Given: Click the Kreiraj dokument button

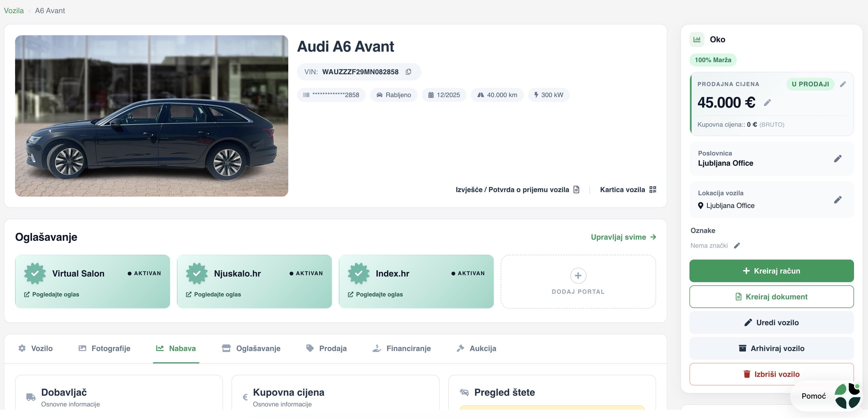Looking at the screenshot, I should (772, 297).
